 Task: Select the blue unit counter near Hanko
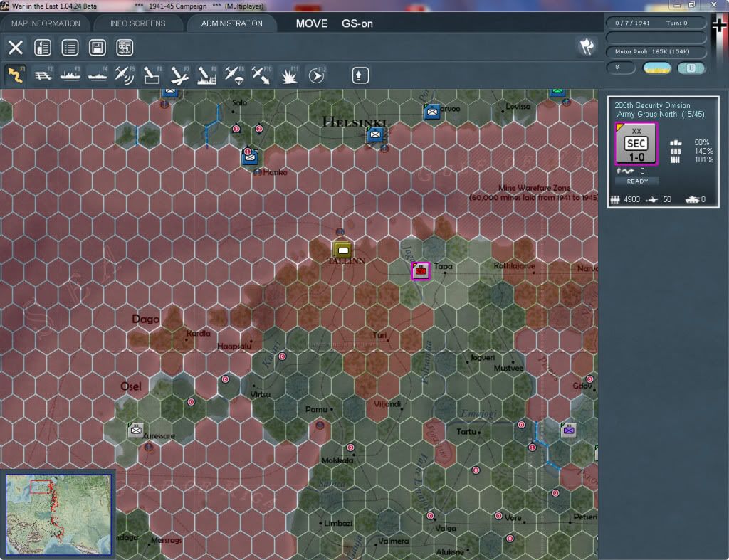pyautogui.click(x=250, y=157)
